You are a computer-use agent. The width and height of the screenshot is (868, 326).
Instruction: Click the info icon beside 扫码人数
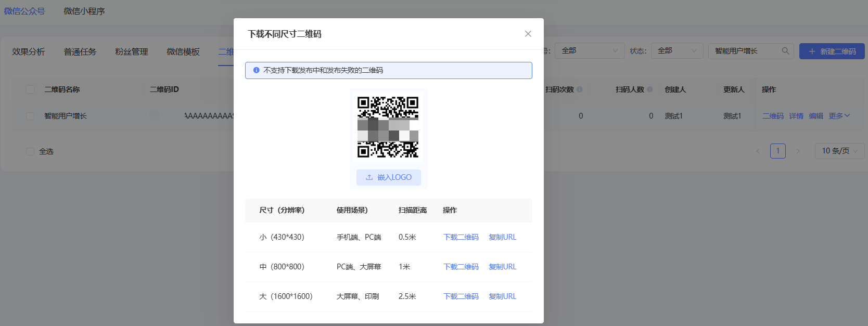point(649,89)
